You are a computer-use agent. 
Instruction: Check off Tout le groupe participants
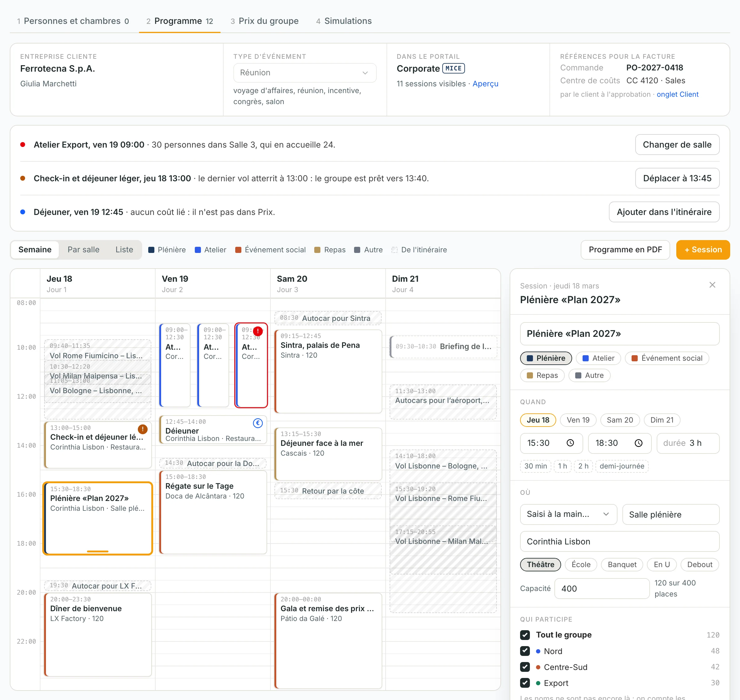pyautogui.click(x=525, y=635)
